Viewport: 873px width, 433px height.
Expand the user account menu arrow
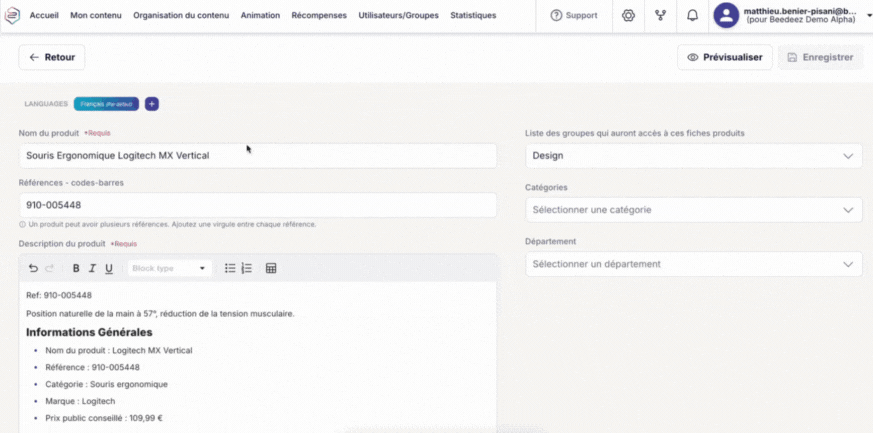click(869, 16)
